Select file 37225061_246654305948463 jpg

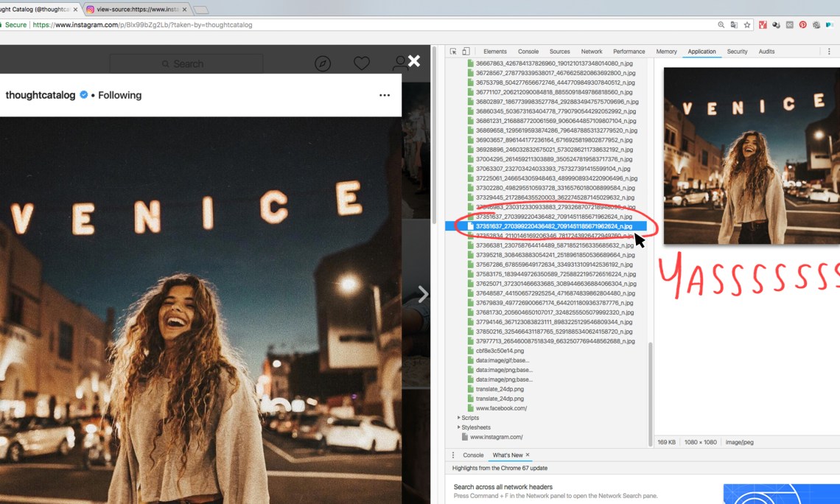556,178
